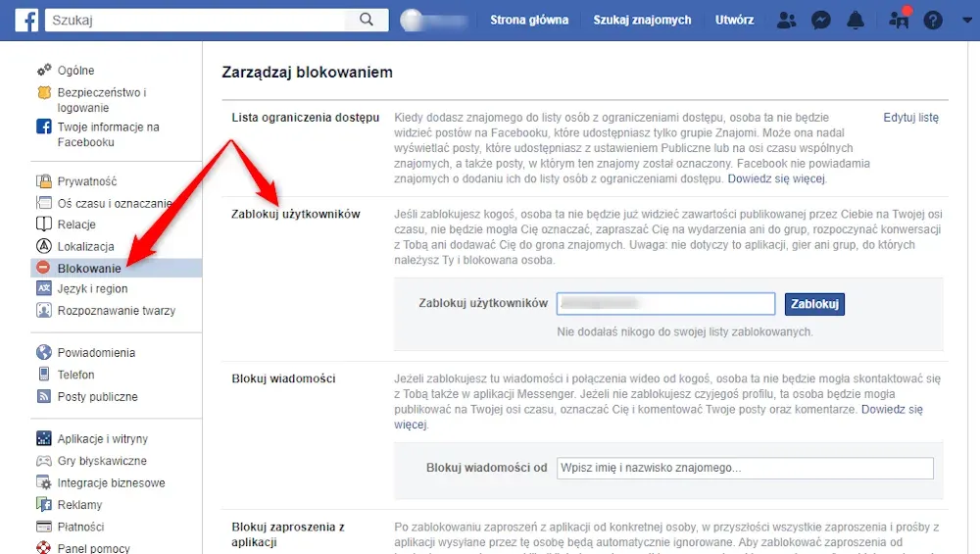
Task: Open the notifications bell icon
Action: 855,21
